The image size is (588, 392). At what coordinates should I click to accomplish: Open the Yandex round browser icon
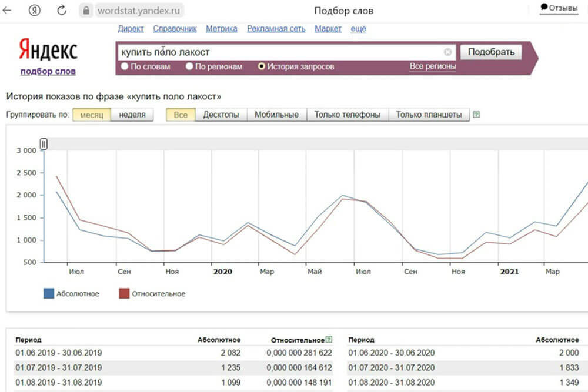pos(35,10)
